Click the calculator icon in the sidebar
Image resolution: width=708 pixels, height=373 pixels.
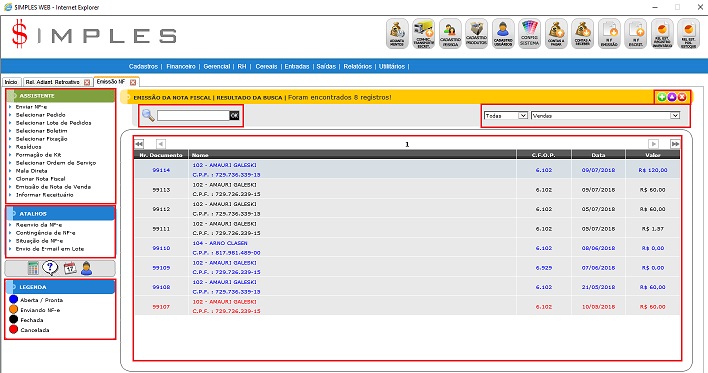[33, 268]
